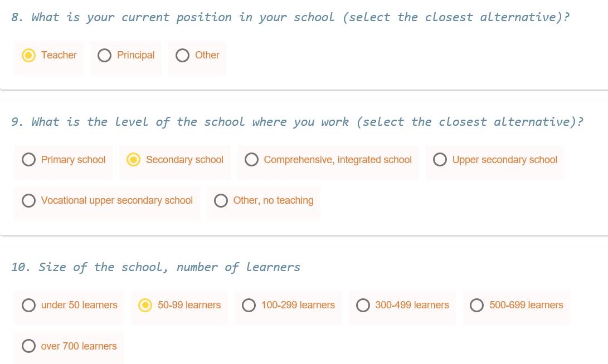The image size is (608, 364).
Task: Select 300-499 learners option
Action: 363,305
